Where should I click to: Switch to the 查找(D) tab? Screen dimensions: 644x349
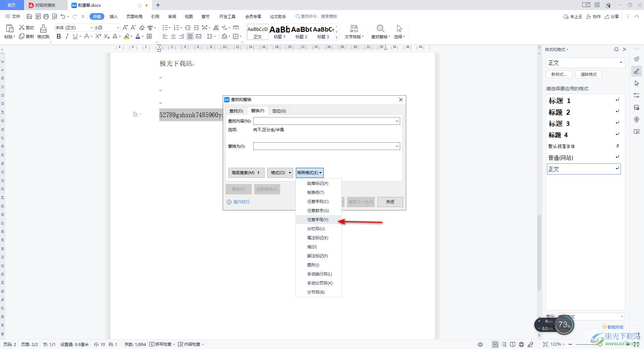(236, 111)
